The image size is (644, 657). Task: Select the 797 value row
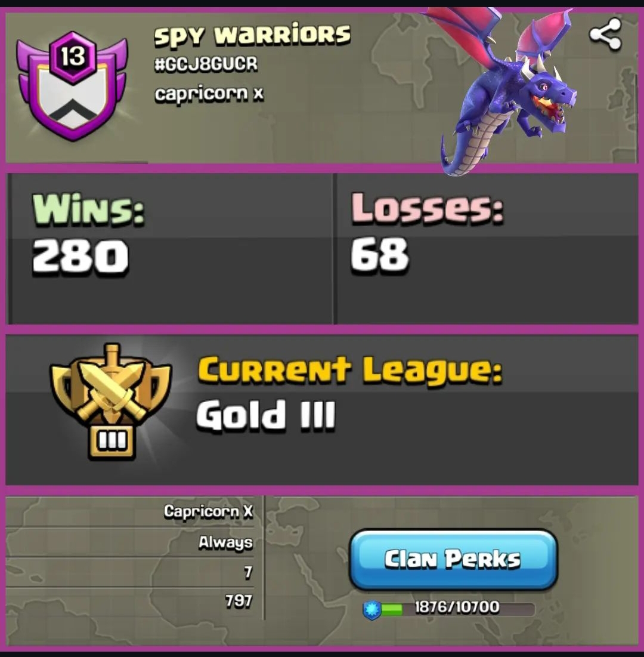coord(130,602)
